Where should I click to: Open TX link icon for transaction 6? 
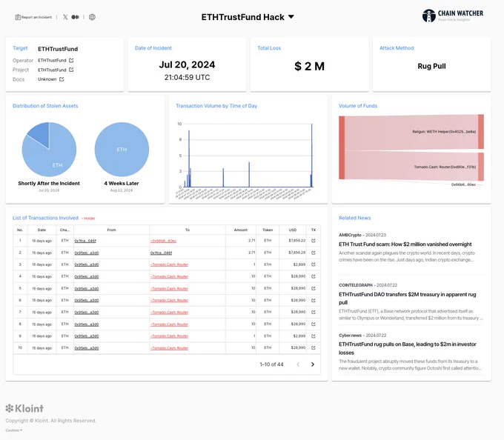tap(314, 300)
